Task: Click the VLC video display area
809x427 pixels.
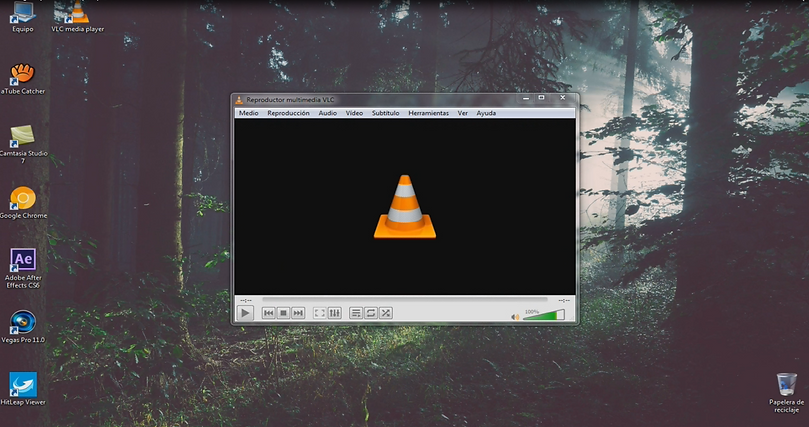Action: [405, 207]
